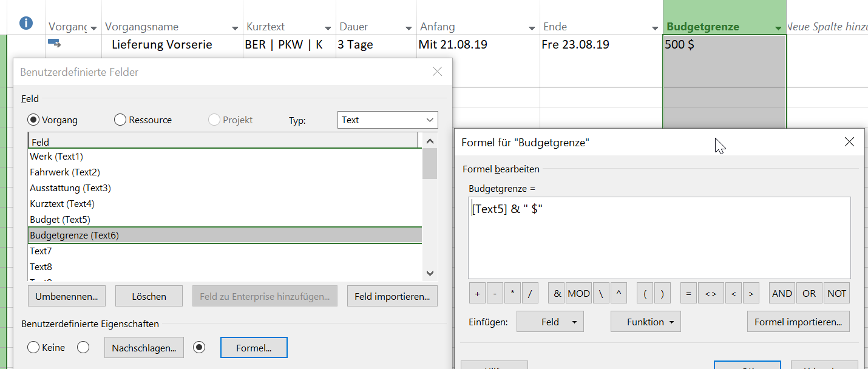Click the Formel importieren button
868x369 pixels.
click(x=798, y=322)
